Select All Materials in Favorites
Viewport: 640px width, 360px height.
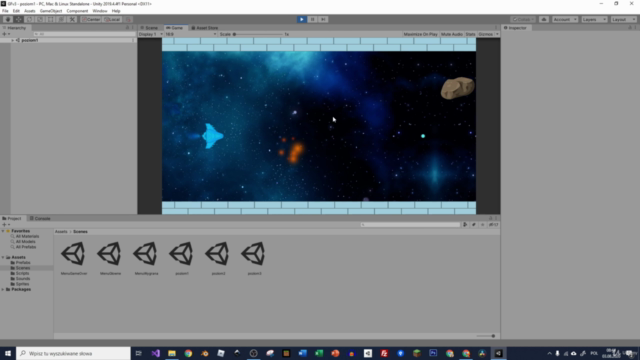coord(27,236)
